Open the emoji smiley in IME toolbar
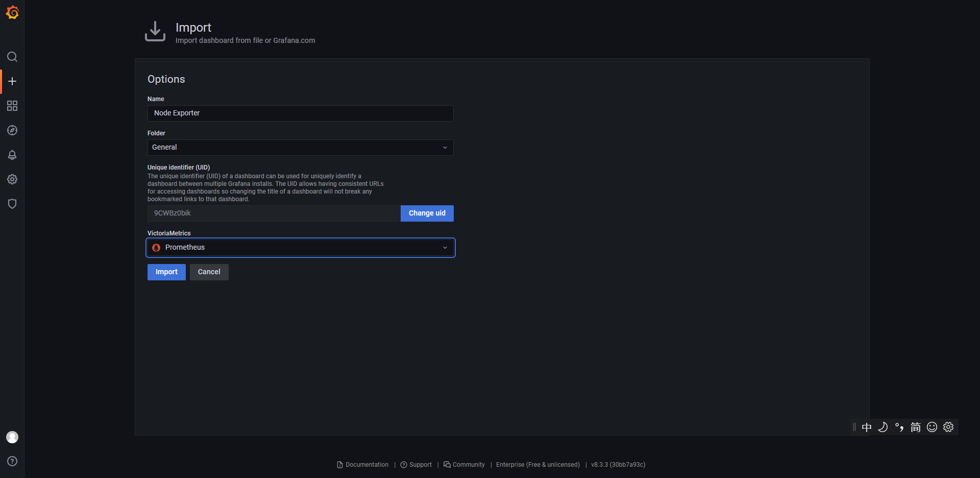Image resolution: width=980 pixels, height=478 pixels. (932, 427)
